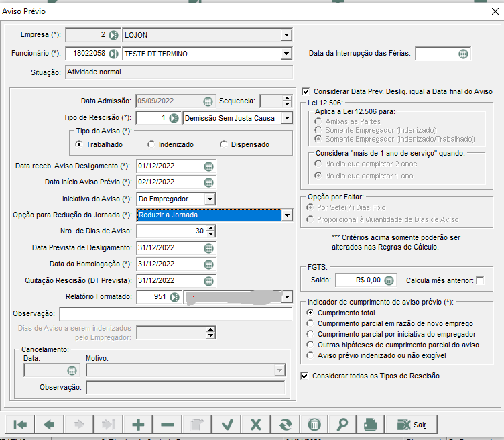This screenshot has width=504, height=440.
Task: Open calendar for Data da Homologação
Action: 208,264
